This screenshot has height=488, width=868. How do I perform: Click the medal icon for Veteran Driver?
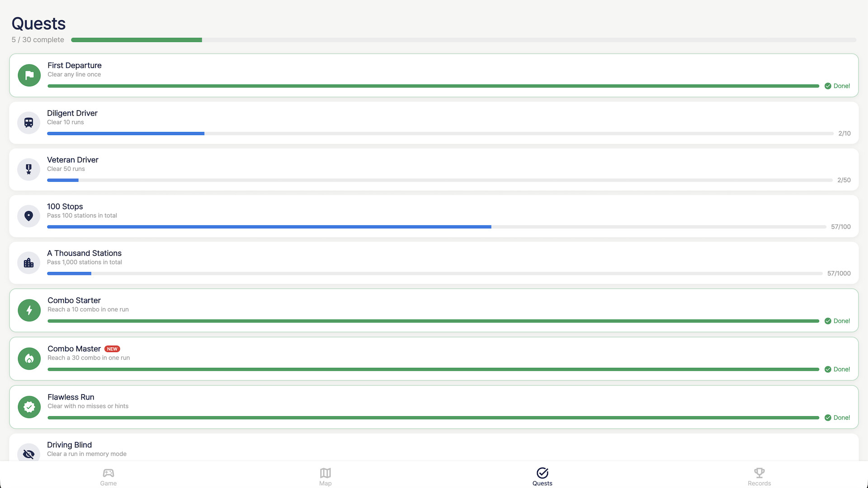tap(29, 169)
